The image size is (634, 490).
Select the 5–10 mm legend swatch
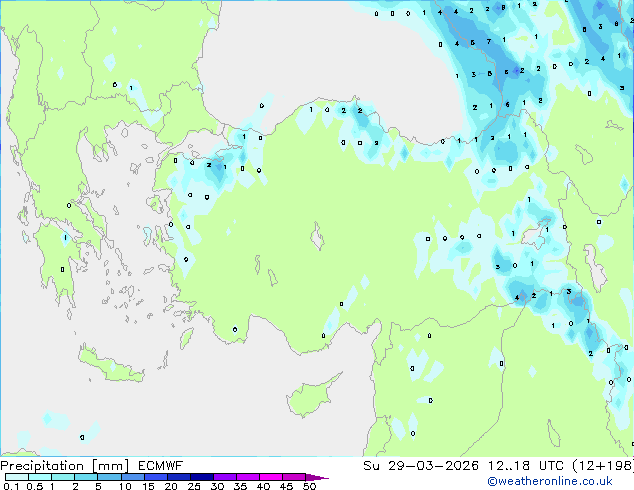(x=109, y=477)
